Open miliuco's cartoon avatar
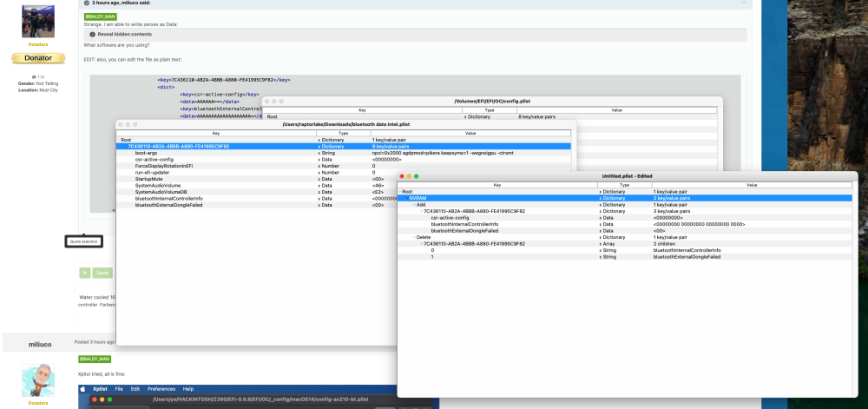868x409 pixels. (38, 380)
